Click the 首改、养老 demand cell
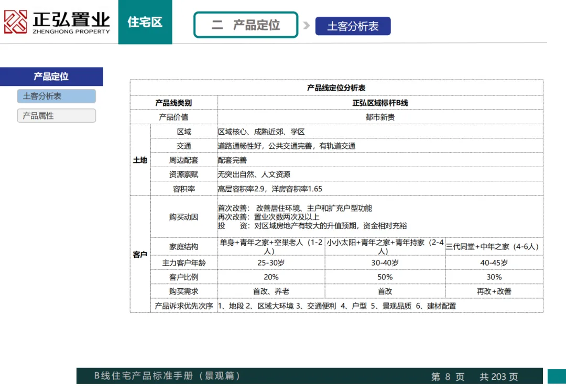Screen dimensions: 566x392 tap(271, 291)
